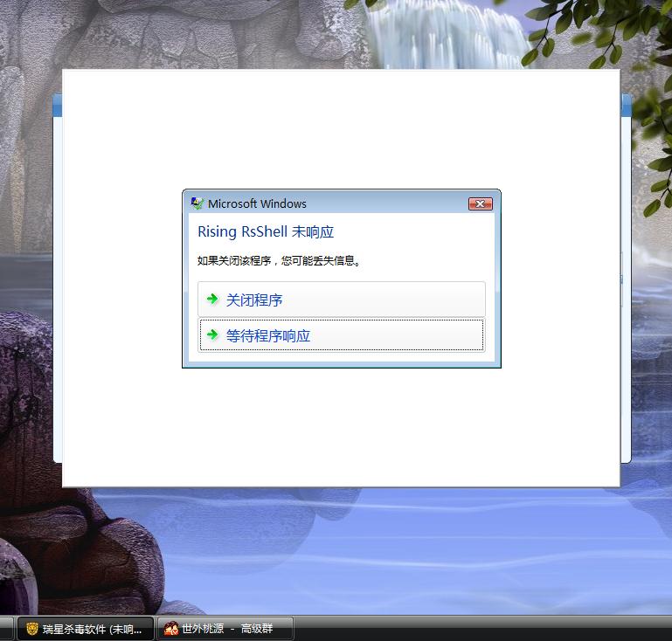Click the 瑞星 lion shield taskbar icon
This screenshot has width=672, height=641.
pyautogui.click(x=32, y=629)
